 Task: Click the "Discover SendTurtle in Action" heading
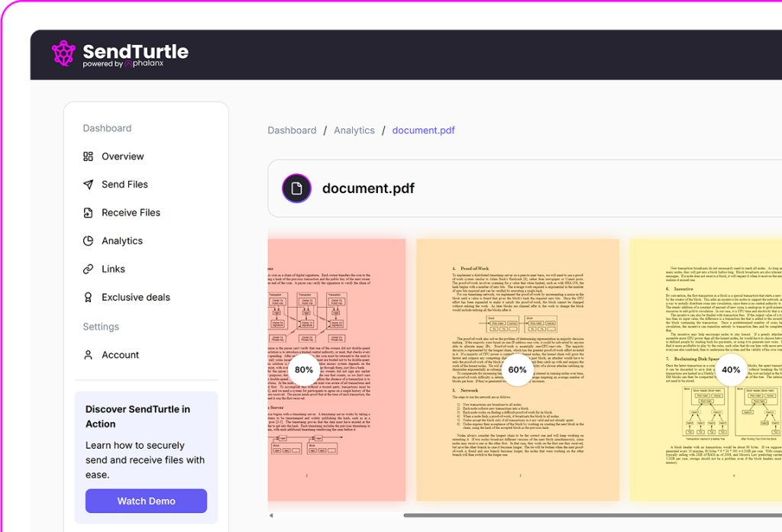137,417
